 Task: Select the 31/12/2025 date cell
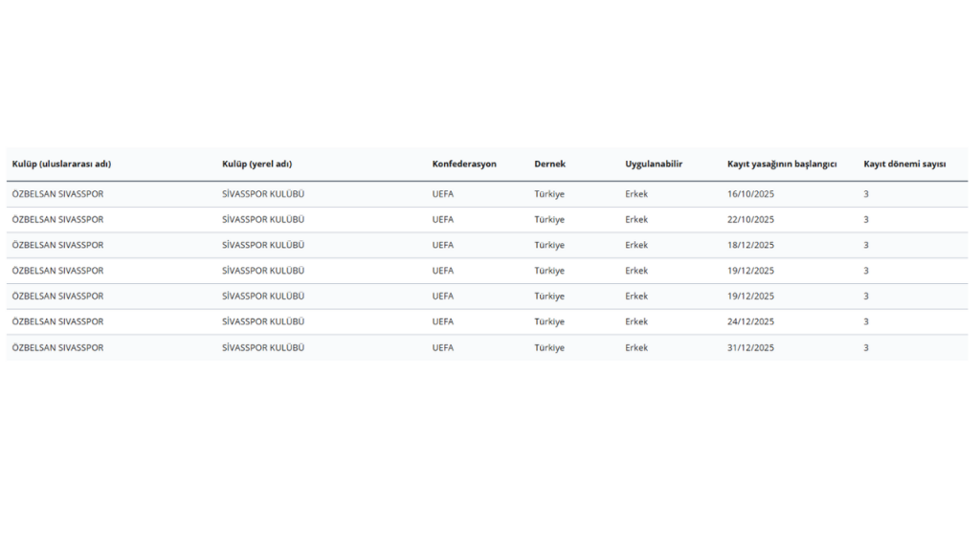click(x=750, y=348)
